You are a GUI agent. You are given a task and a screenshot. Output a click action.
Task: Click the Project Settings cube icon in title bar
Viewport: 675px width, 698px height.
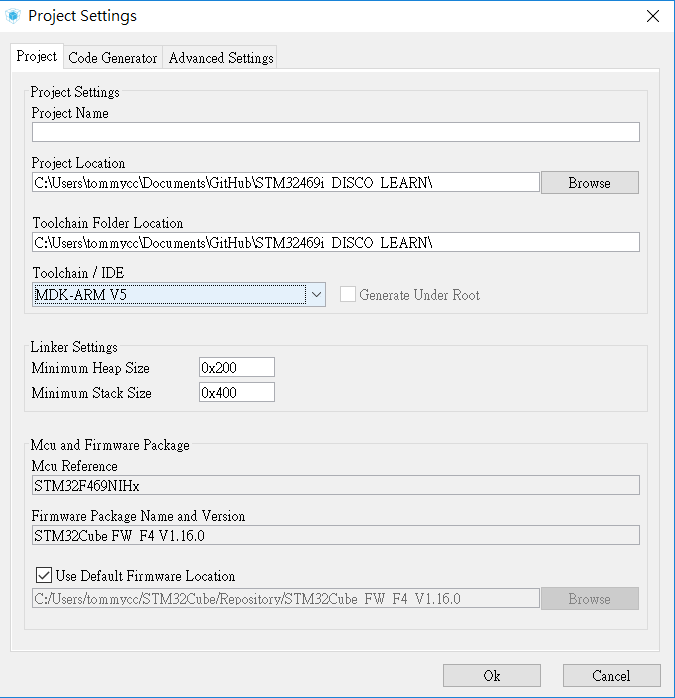point(13,16)
